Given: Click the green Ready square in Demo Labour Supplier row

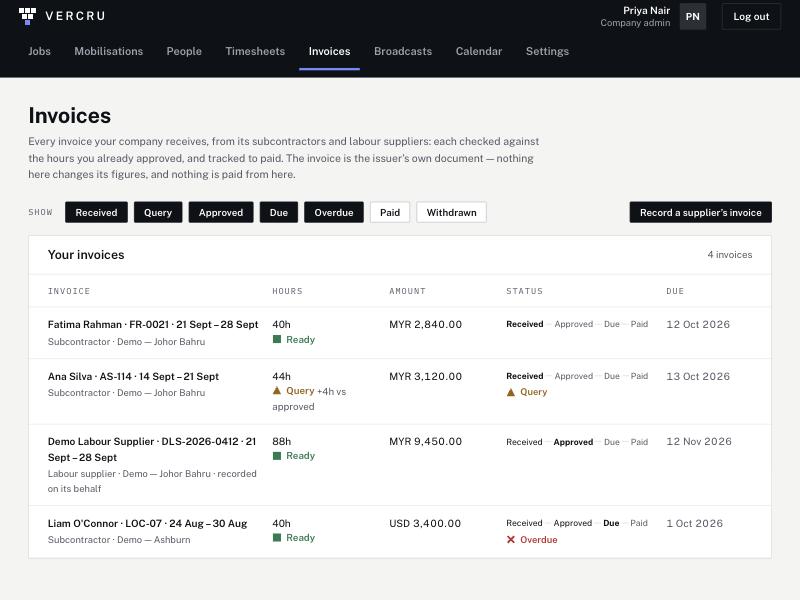Looking at the screenshot, I should 277,456.
